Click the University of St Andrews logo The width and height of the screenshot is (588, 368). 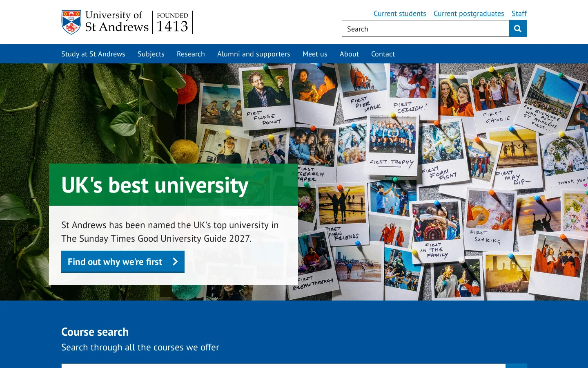(127, 22)
